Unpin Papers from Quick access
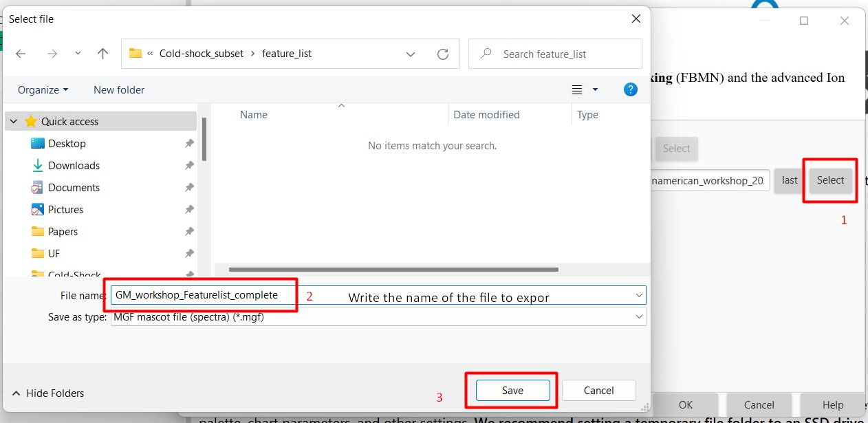The image size is (868, 423). [x=190, y=231]
